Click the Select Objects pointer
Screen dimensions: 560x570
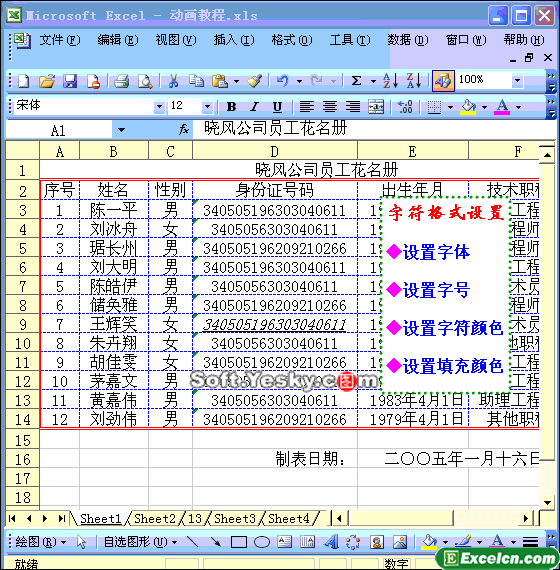click(x=81, y=542)
